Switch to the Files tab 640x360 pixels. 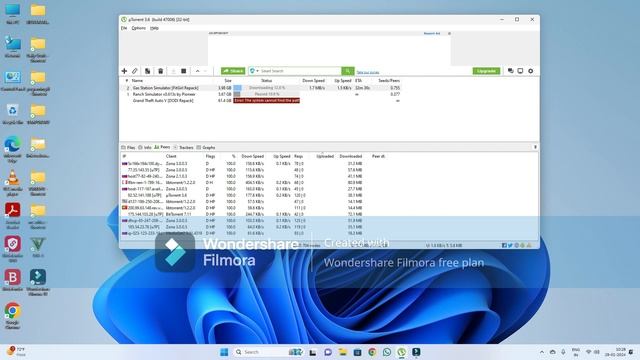pos(128,147)
